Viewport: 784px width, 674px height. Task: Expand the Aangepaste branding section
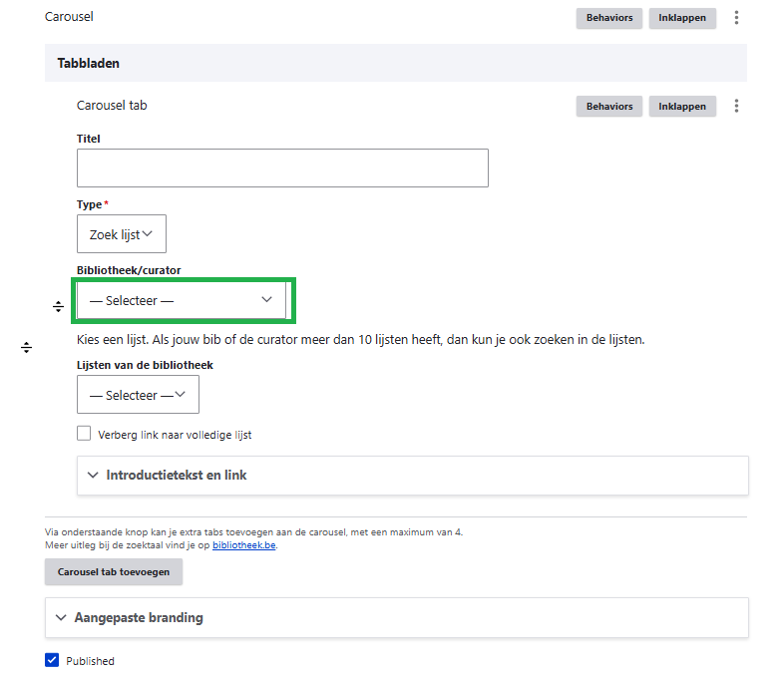click(139, 618)
